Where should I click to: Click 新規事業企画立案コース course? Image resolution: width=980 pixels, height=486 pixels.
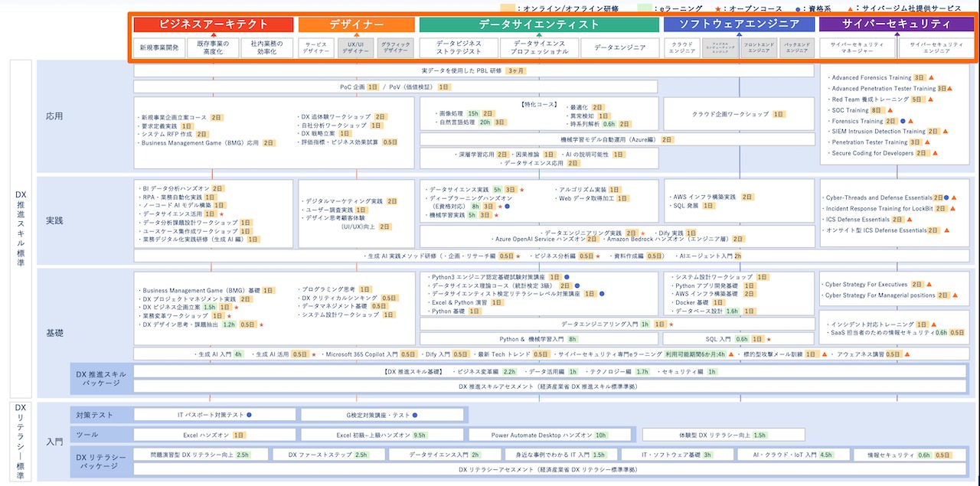(x=174, y=118)
